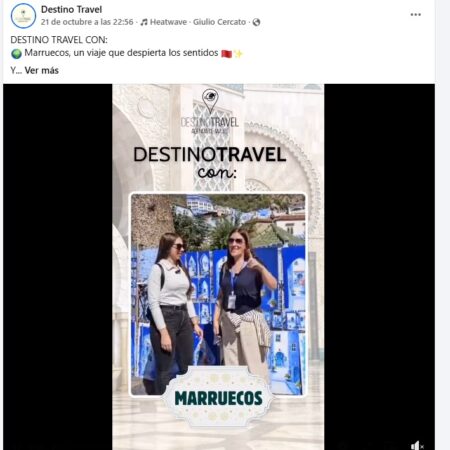
Task: Play the video by clicking the two women photo
Action: [x=218, y=294]
